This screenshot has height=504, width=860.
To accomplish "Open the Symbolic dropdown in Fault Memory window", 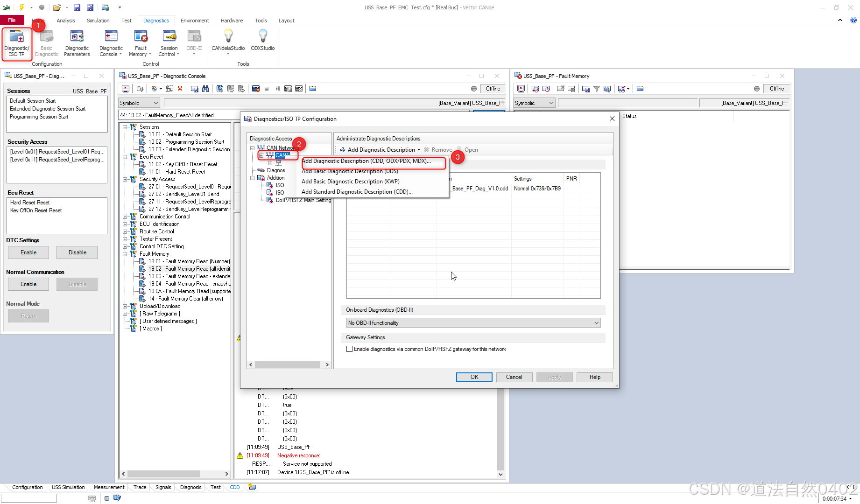I will (x=534, y=103).
